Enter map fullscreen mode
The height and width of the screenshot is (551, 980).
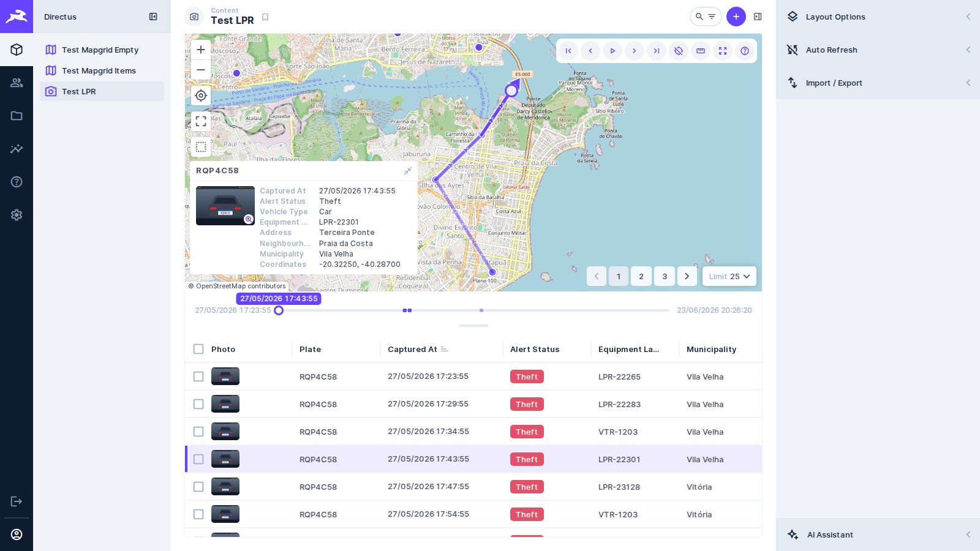point(201,121)
